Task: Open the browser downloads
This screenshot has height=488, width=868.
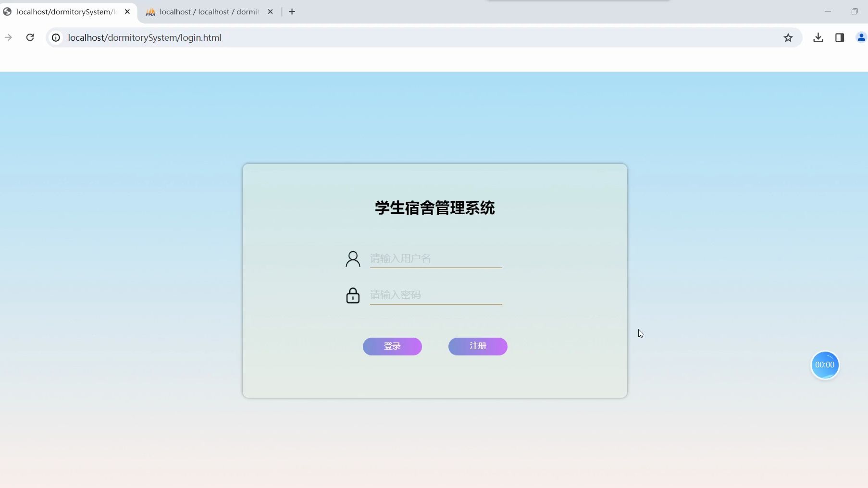Action: click(818, 37)
